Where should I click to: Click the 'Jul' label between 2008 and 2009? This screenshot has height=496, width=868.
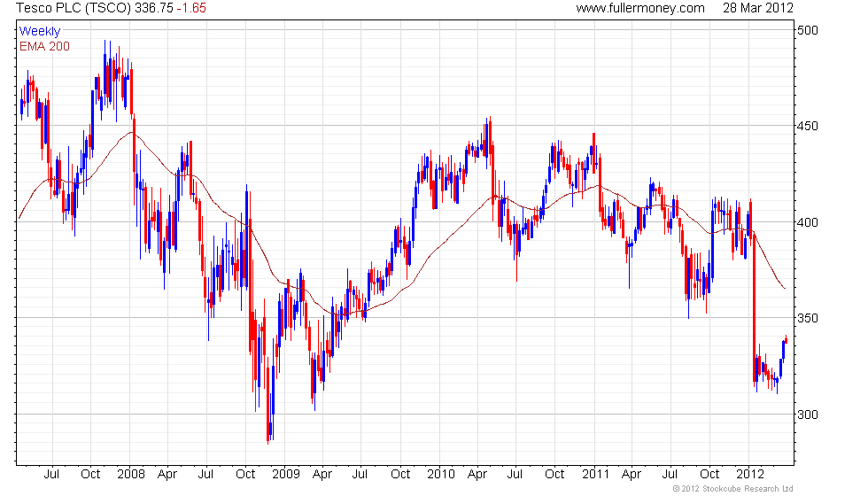pyautogui.click(x=205, y=474)
